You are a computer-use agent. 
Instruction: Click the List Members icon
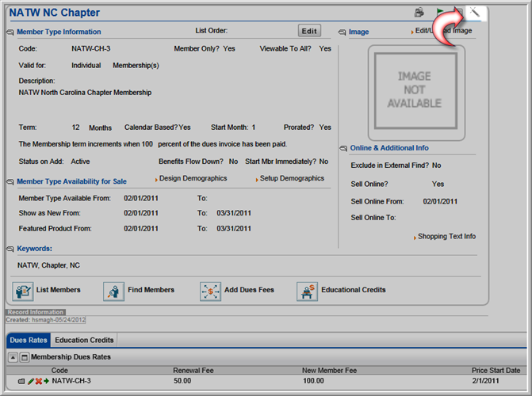tap(23, 291)
